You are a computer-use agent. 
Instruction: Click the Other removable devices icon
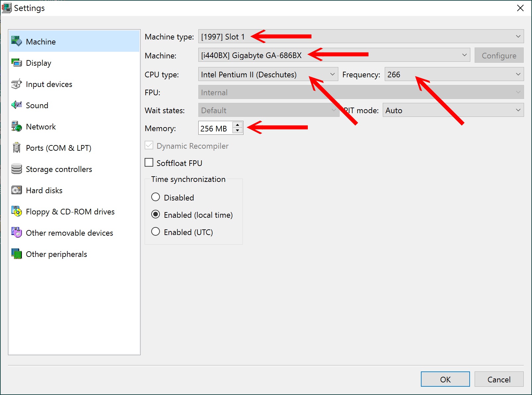(17, 232)
